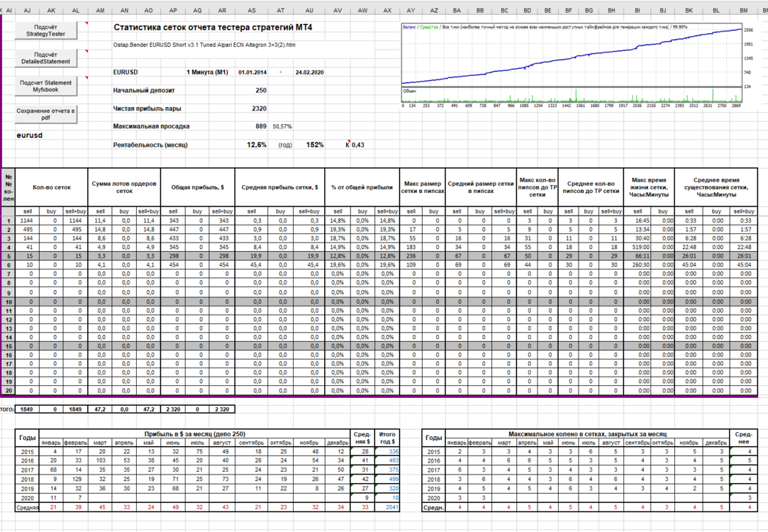The height and width of the screenshot is (532, 768).
Task: Select totals row value 1849 under sell
Action: (27, 409)
